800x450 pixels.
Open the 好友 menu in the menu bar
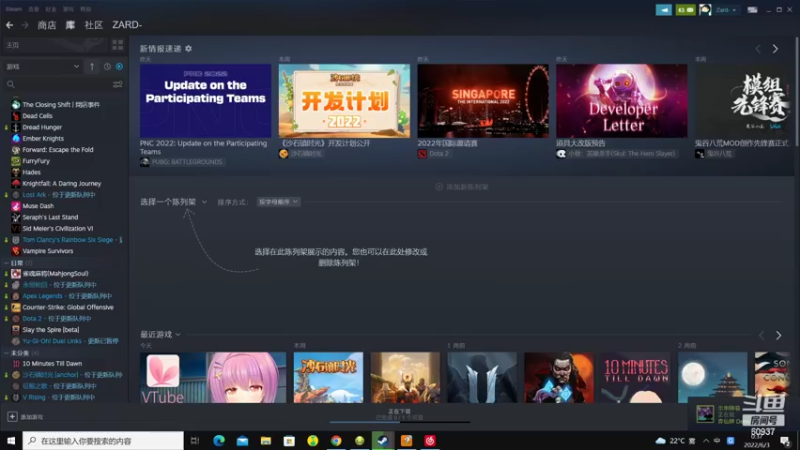[x=51, y=9]
